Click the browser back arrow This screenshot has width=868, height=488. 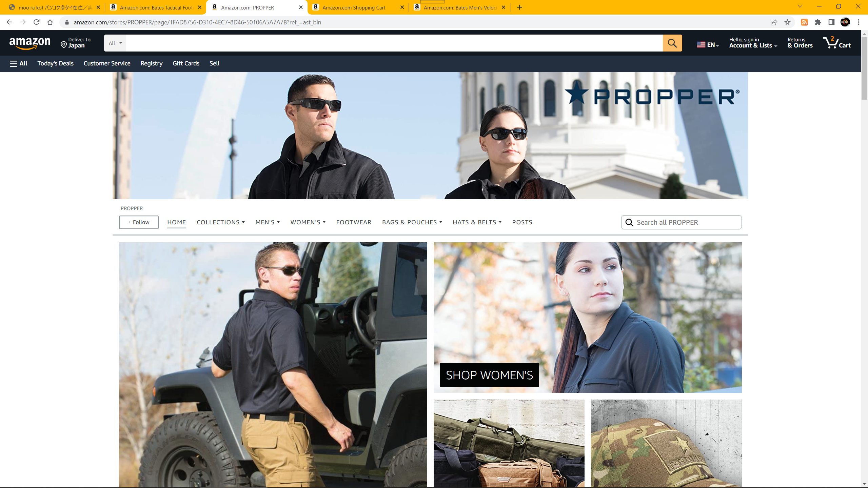pyautogui.click(x=9, y=22)
